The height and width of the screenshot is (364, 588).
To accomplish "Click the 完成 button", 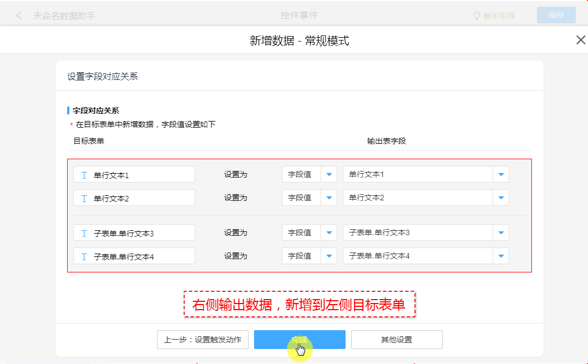I will pos(300,340).
